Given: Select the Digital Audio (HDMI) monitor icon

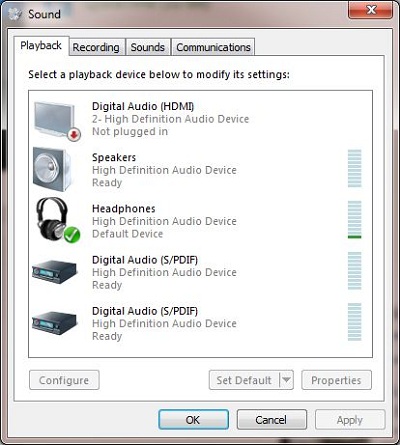Looking at the screenshot, I should (55, 119).
